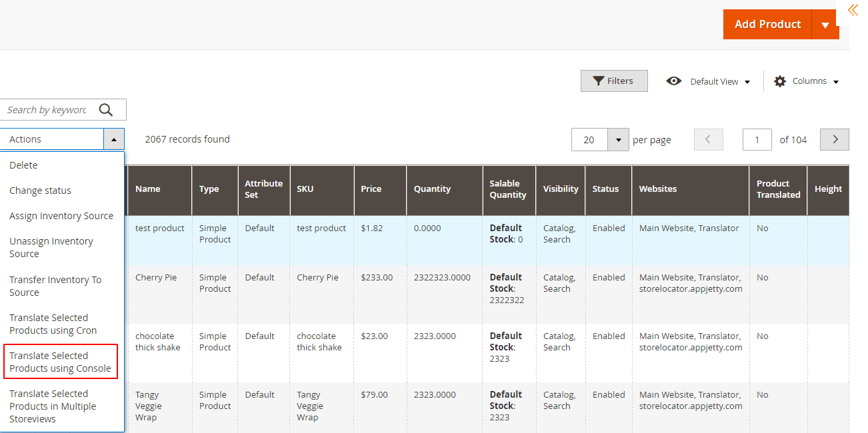Image resolution: width=868 pixels, height=433 pixels.
Task: Click the keyword search input field
Action: pyautogui.click(x=47, y=110)
